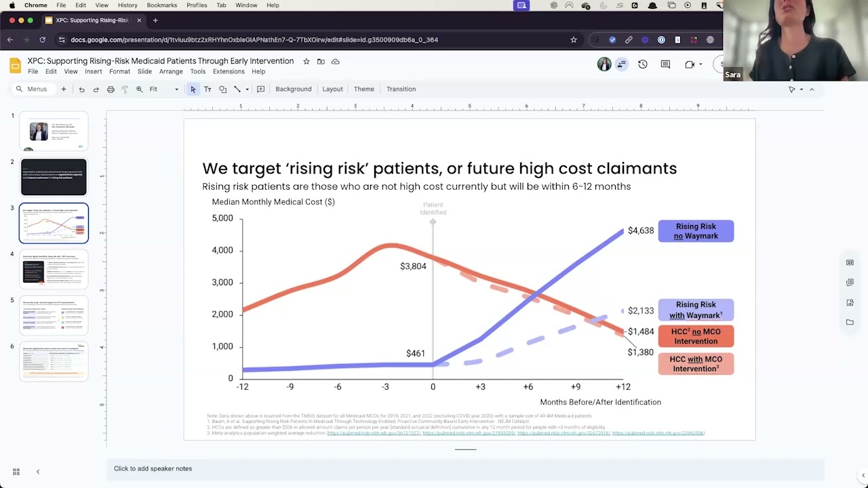The width and height of the screenshot is (868, 488).
Task: Star the presentation title
Action: coord(307,61)
